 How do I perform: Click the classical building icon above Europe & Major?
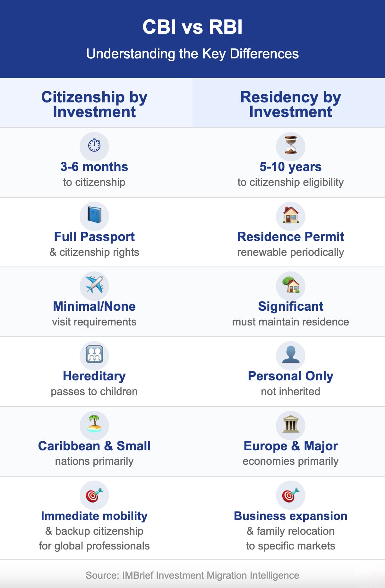[291, 425]
